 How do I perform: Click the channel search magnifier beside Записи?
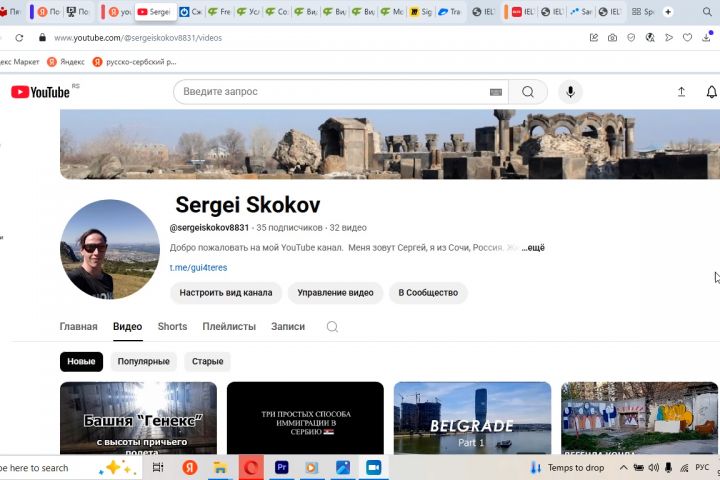pos(332,327)
